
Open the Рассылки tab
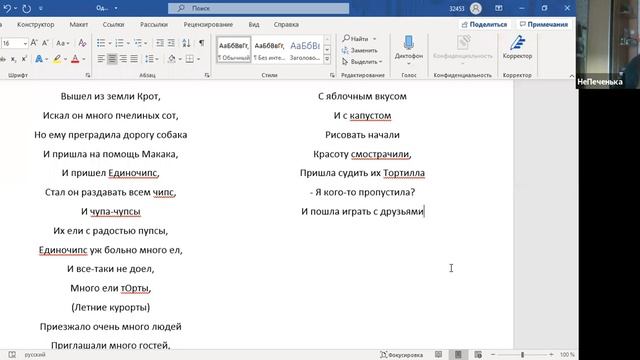tap(154, 24)
